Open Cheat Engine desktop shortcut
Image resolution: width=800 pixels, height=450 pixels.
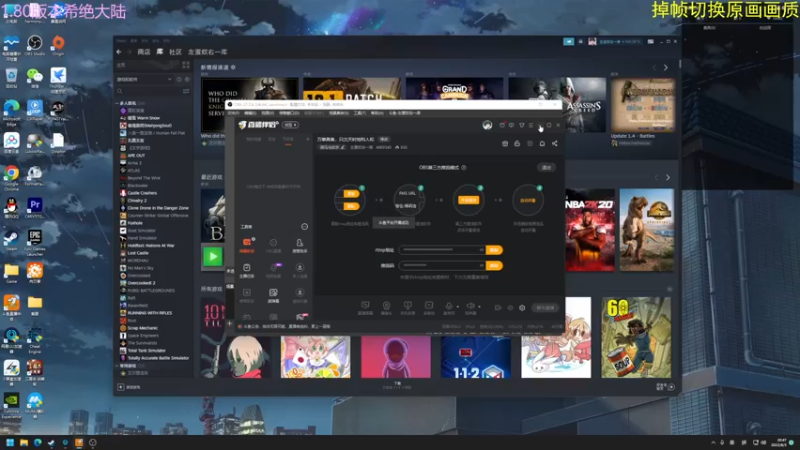click(35, 339)
